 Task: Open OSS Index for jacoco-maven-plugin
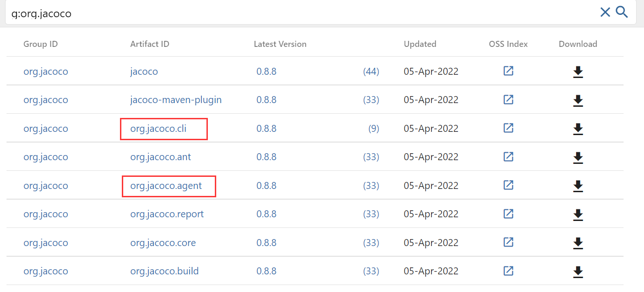508,99
